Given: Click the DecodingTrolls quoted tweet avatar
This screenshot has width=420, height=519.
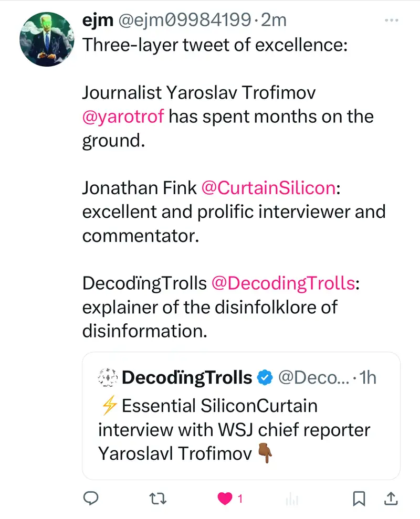Looking at the screenshot, I should [107, 377].
